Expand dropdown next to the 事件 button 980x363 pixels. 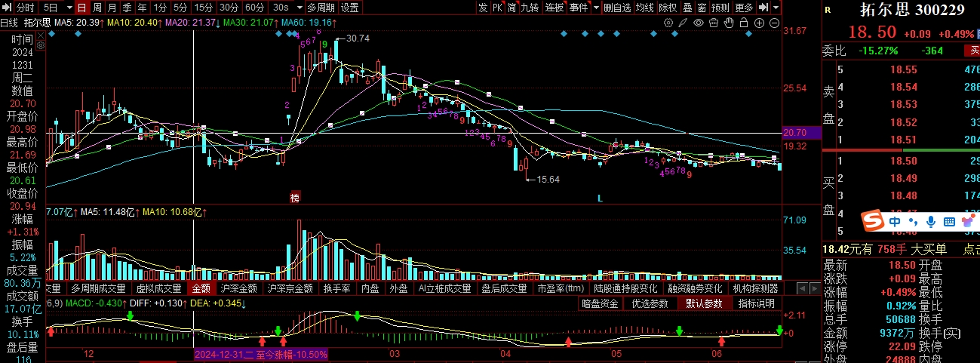597,8
